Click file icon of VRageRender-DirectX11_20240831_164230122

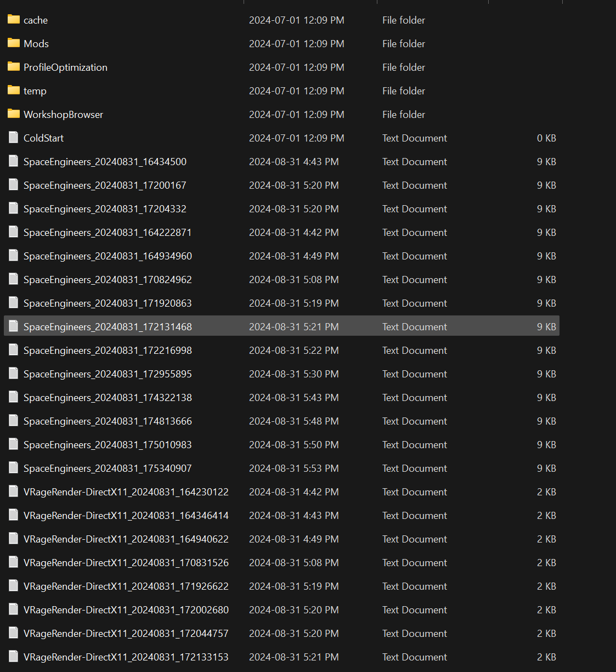tap(14, 491)
